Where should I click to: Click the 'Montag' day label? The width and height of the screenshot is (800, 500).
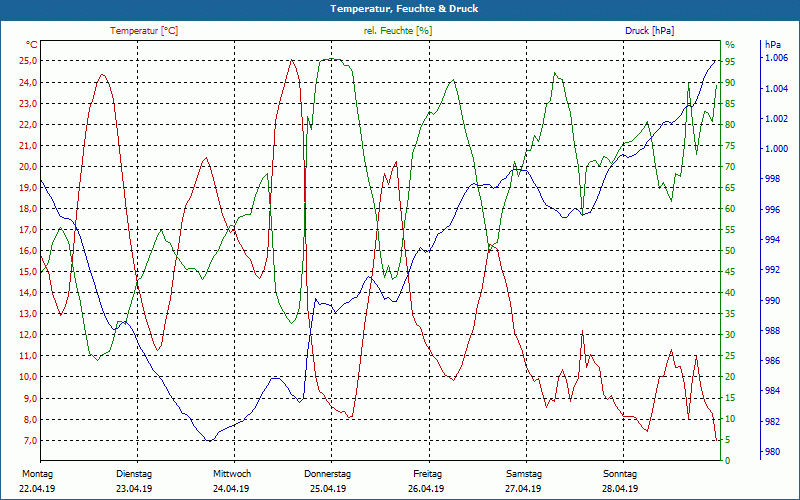[x=37, y=474]
